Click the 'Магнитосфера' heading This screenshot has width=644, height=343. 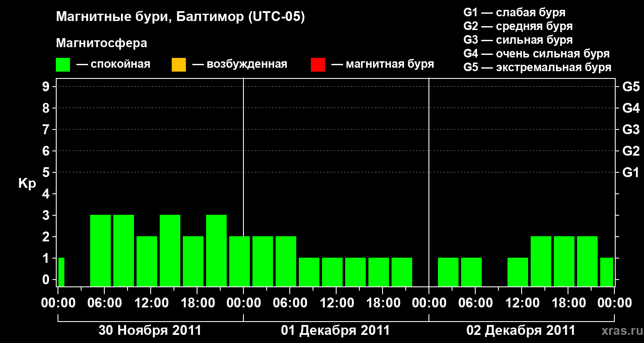pos(102,43)
